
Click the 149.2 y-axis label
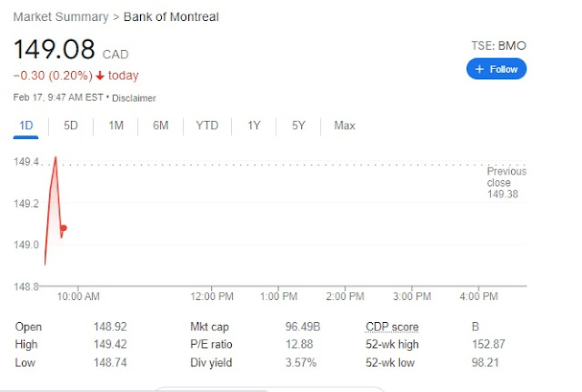(x=26, y=204)
